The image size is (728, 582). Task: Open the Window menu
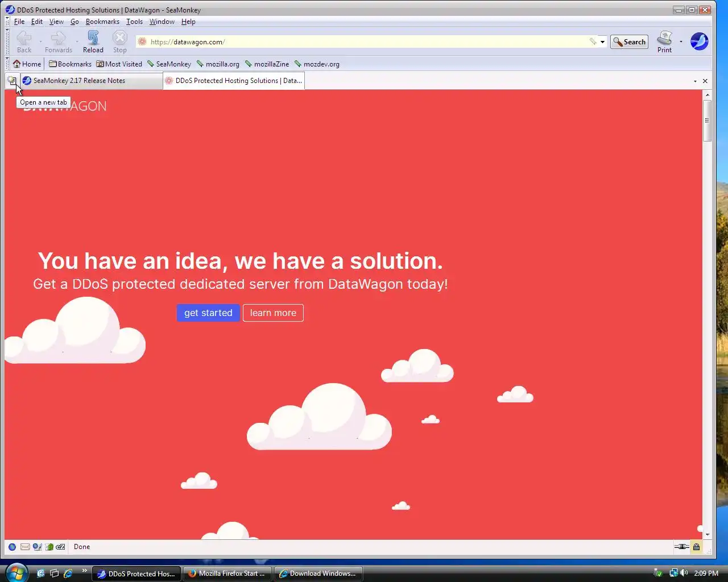pos(162,22)
